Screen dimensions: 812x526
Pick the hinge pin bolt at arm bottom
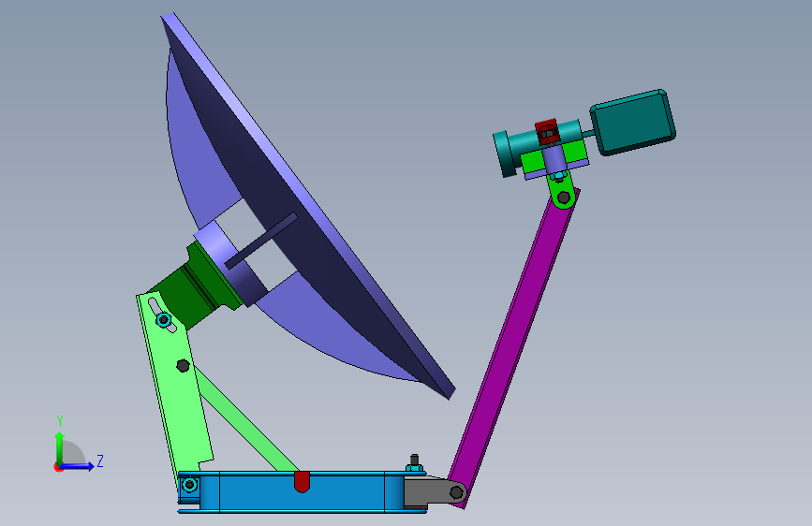tap(457, 492)
